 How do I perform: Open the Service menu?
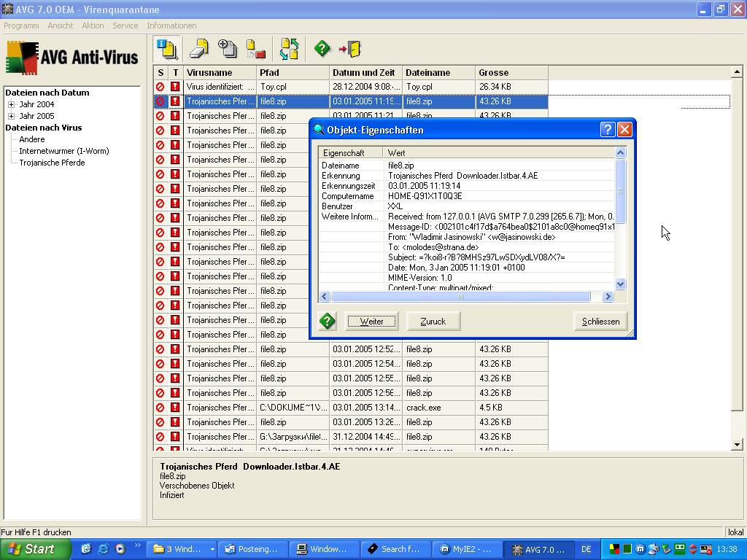coord(125,26)
